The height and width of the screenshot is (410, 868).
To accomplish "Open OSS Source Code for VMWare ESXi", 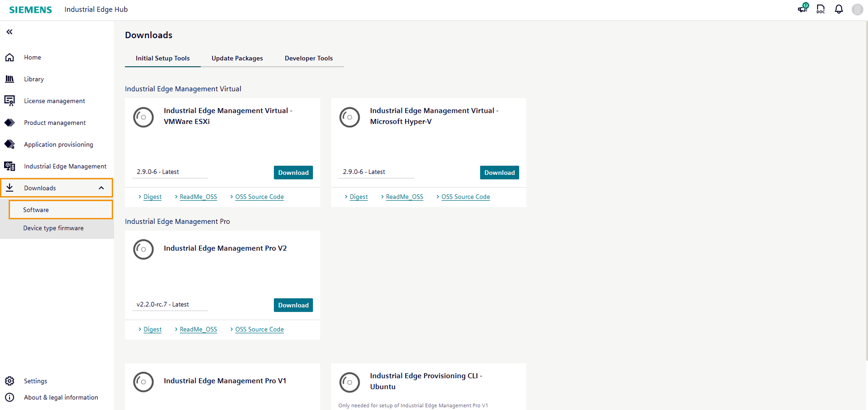I will point(259,197).
